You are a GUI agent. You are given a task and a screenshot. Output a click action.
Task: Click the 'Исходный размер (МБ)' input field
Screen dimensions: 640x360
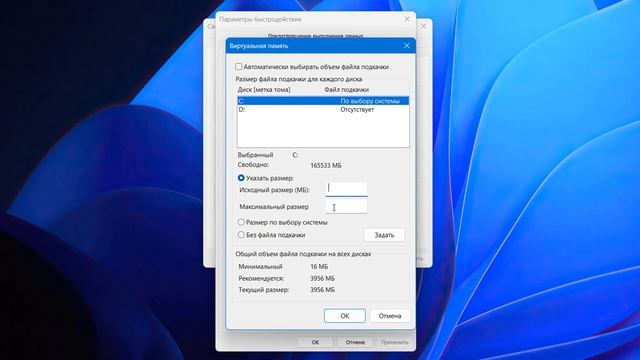[x=346, y=189]
